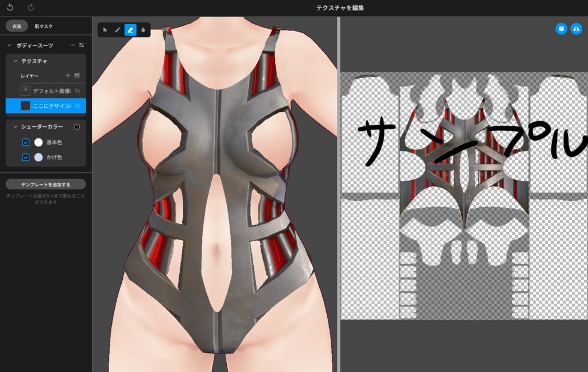Import an image as a layer

pos(78,75)
